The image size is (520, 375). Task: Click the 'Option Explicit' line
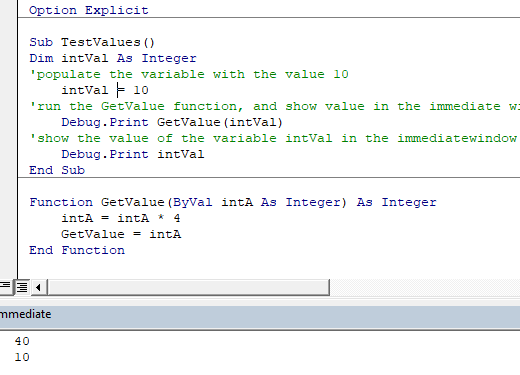[x=89, y=10]
